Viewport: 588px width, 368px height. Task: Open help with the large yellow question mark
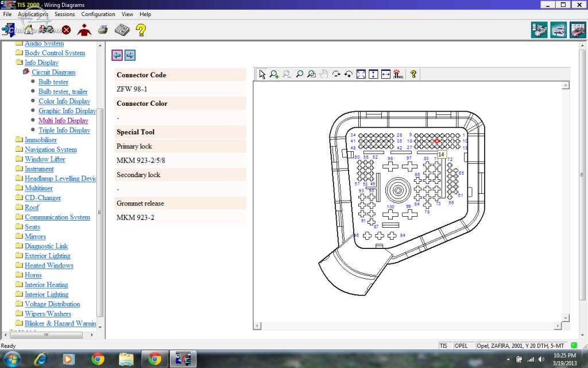click(x=141, y=30)
